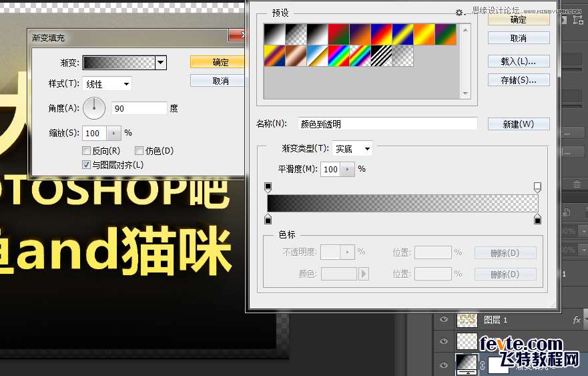This screenshot has width=588, height=376.
Task: Click the 新建(W) new gradient button
Action: [x=519, y=124]
